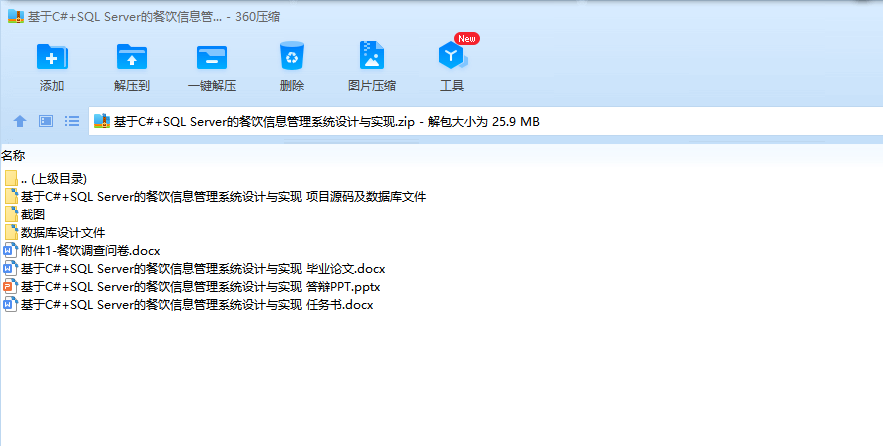The height and width of the screenshot is (446, 883).
Task: Click the Word icon of 毕业论文.docx
Action: click(x=11, y=268)
